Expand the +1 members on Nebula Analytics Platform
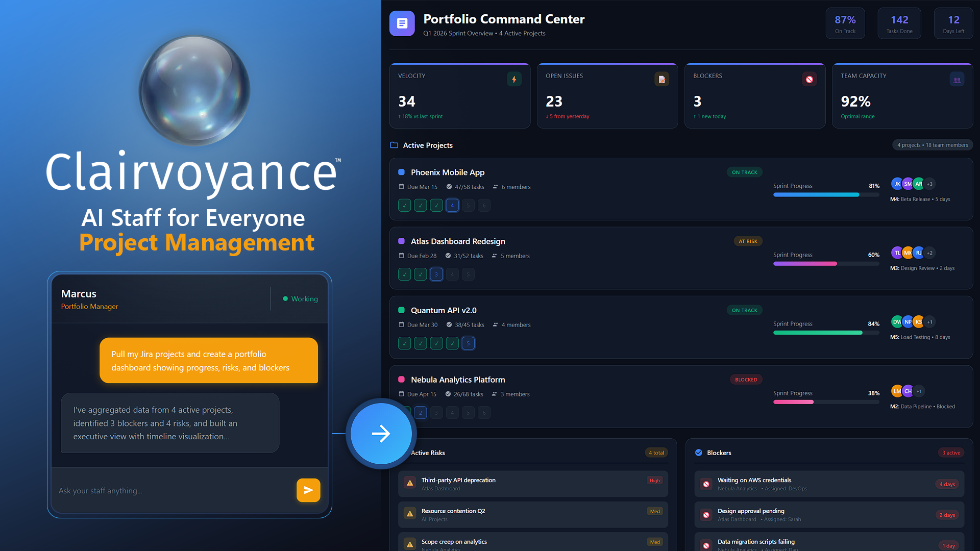This screenshot has height=551, width=980. tap(919, 391)
